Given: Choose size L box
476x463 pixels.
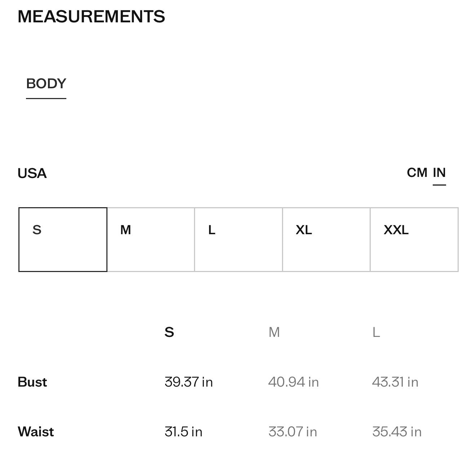Looking at the screenshot, I should point(239,240).
